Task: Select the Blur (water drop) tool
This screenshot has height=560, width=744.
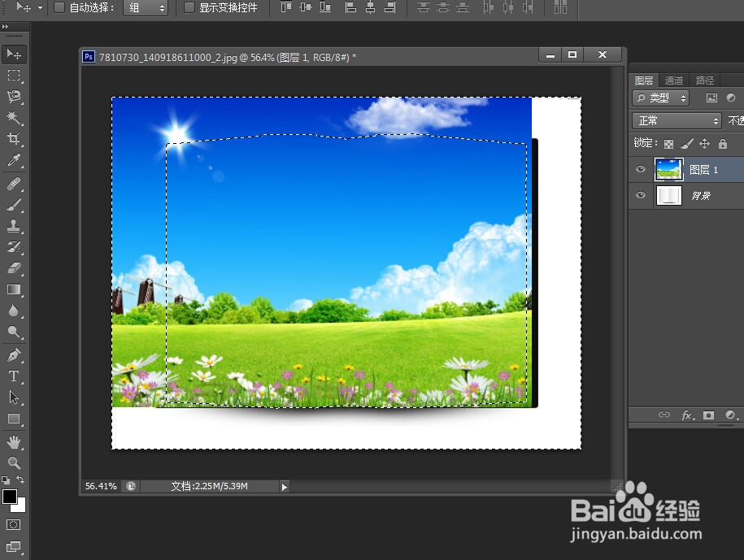Action: point(14,310)
